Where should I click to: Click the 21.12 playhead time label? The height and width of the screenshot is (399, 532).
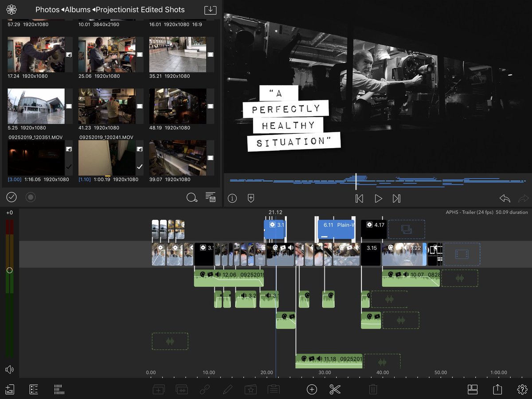(x=275, y=212)
